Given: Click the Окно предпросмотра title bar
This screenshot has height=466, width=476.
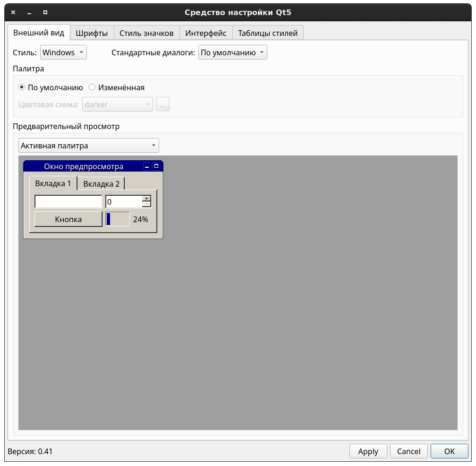Looking at the screenshot, I should coord(84,166).
